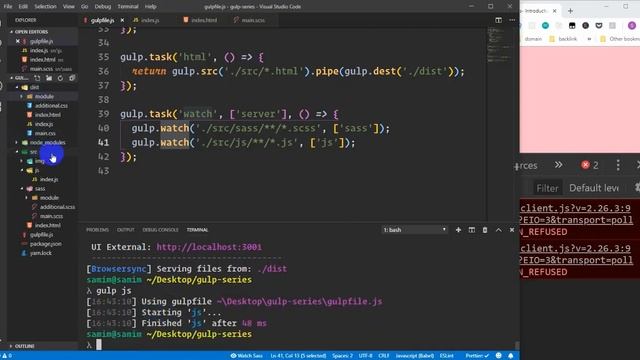Viewport: 640px width, 360px height.
Task: Switch to the Output panel tab
Action: pos(125,230)
